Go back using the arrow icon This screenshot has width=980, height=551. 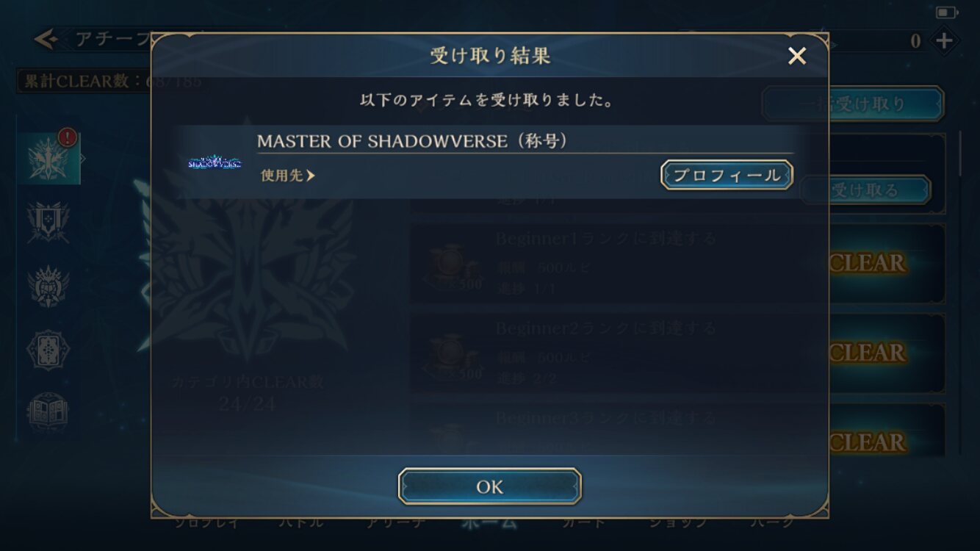(x=46, y=39)
